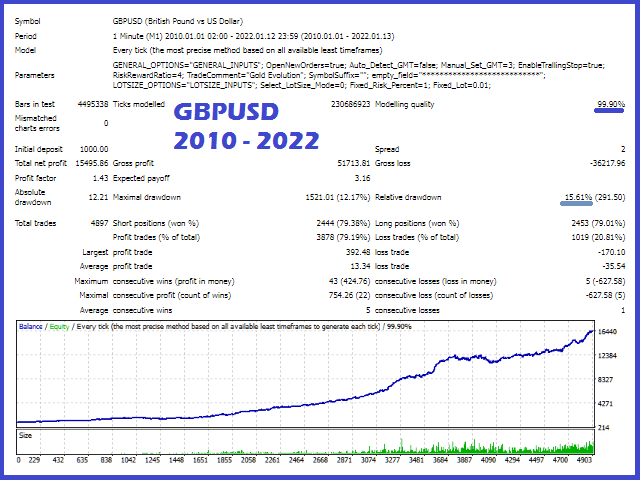The height and width of the screenshot is (480, 640).
Task: Click the period value starting "1 Minute (M1)"
Action: 253,36
